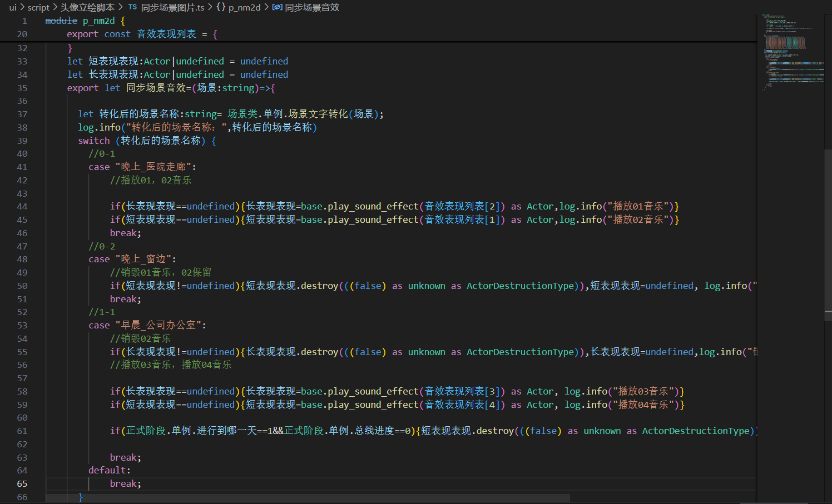832x504 pixels.
Task: Click the case "晚上_医院走廊" string
Action: (156, 167)
